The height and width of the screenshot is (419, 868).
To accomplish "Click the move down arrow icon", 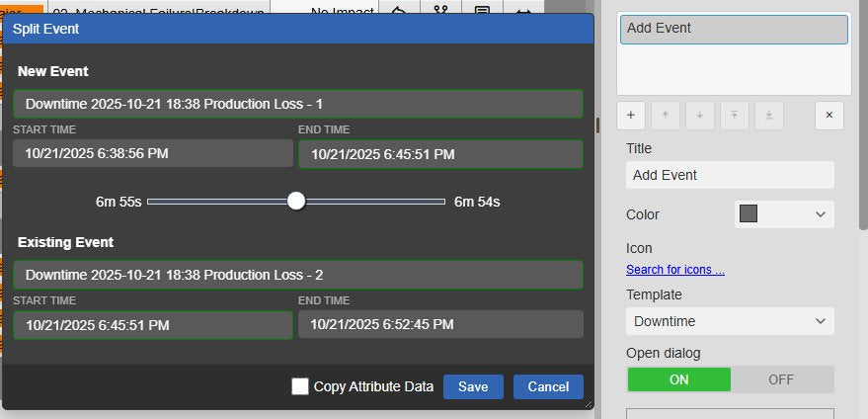I will pos(700,116).
